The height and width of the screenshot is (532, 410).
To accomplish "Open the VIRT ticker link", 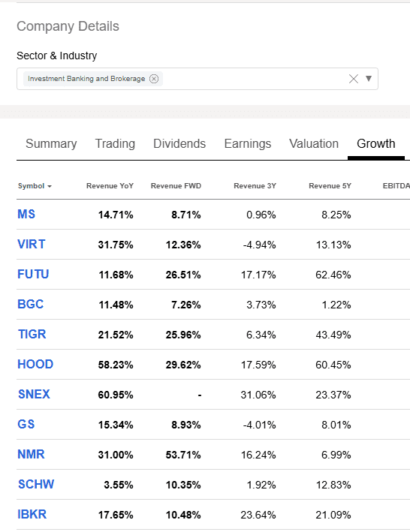I will coord(32,245).
